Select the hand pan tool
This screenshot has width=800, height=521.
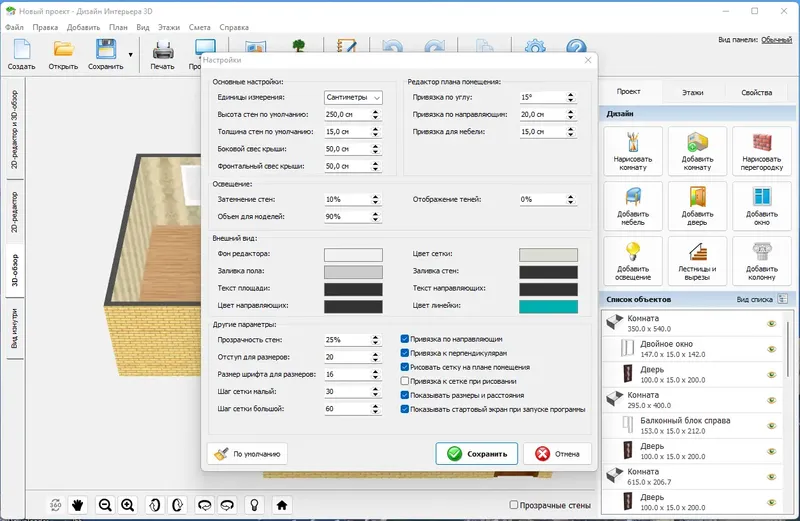pyautogui.click(x=77, y=505)
